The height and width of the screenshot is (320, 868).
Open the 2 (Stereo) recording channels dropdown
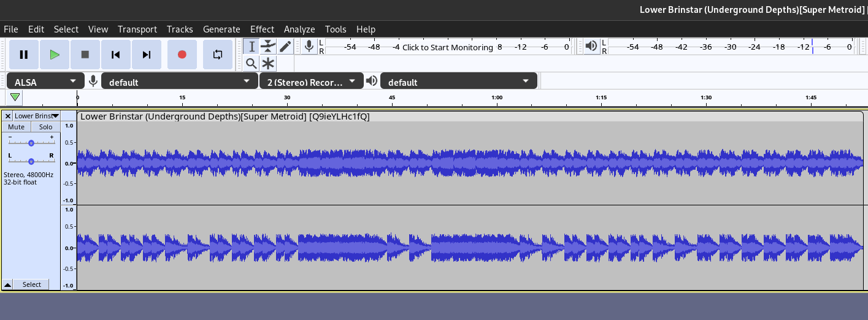pyautogui.click(x=312, y=82)
